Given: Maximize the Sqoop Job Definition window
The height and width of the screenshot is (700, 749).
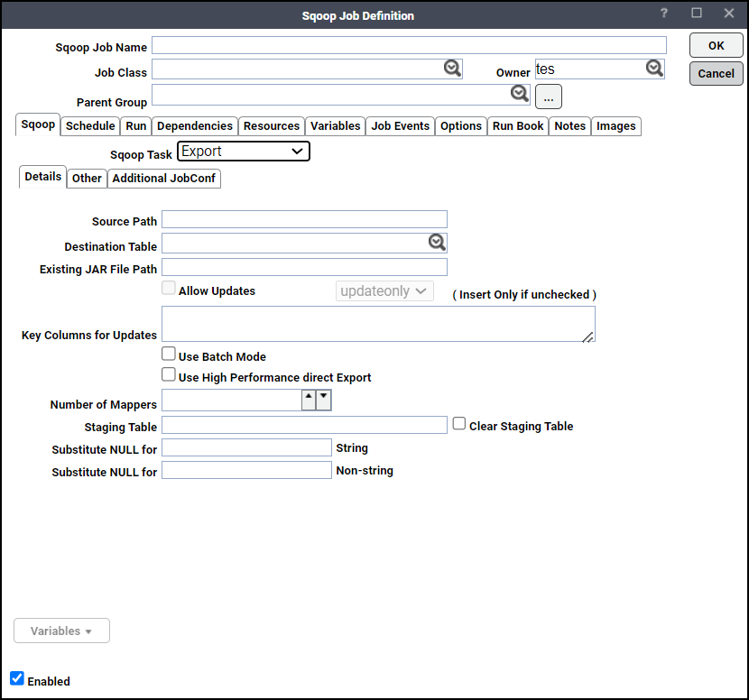Looking at the screenshot, I should tap(697, 14).
